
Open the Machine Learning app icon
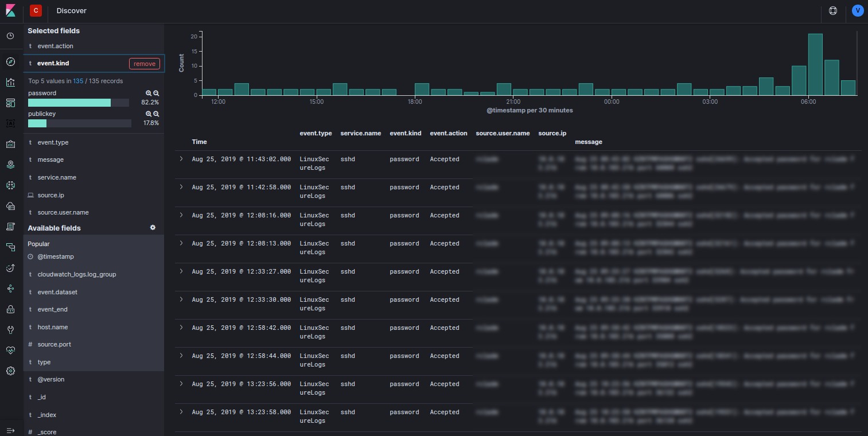10,185
